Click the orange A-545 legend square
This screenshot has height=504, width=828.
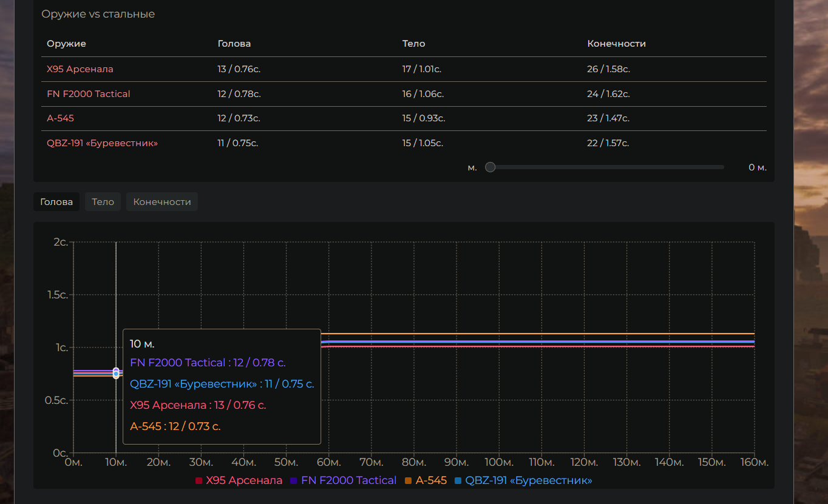pos(409,481)
